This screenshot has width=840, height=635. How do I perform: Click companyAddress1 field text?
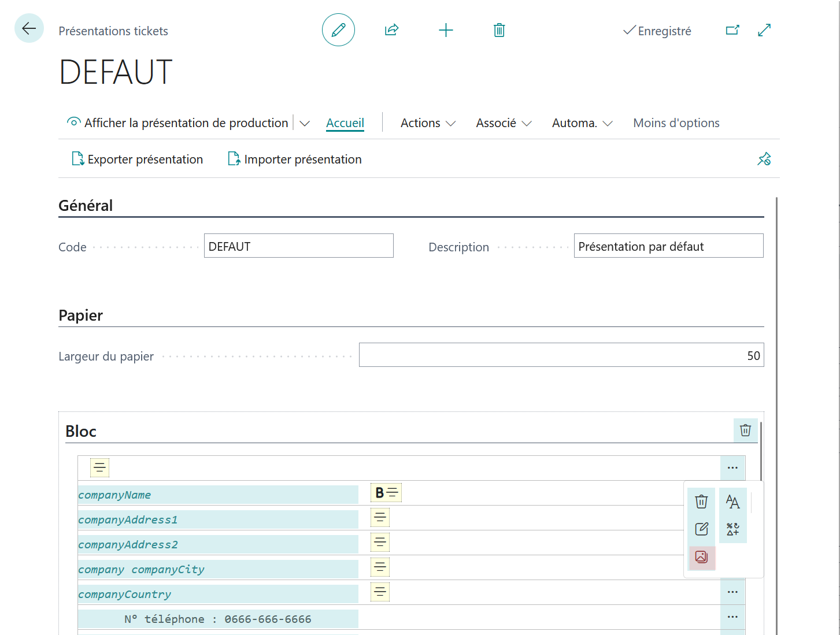(x=128, y=520)
